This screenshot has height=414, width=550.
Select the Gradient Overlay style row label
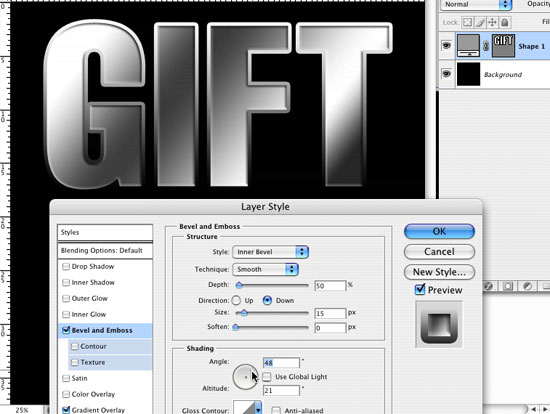click(98, 410)
